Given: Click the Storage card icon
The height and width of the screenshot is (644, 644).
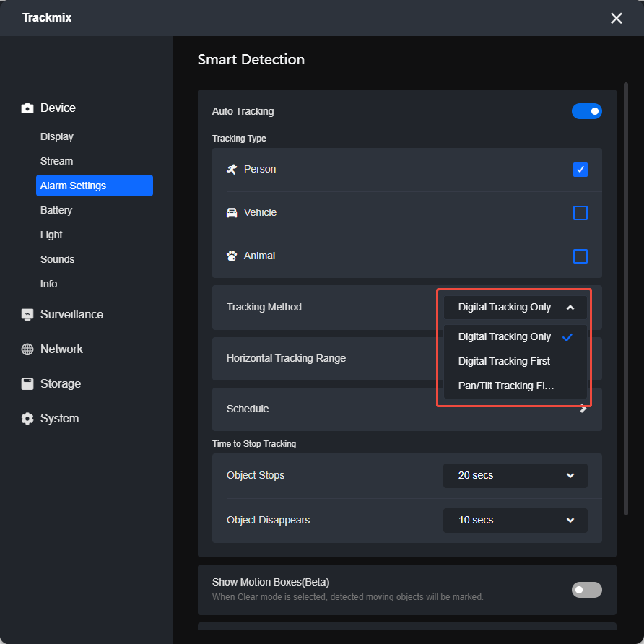Looking at the screenshot, I should 27,384.
